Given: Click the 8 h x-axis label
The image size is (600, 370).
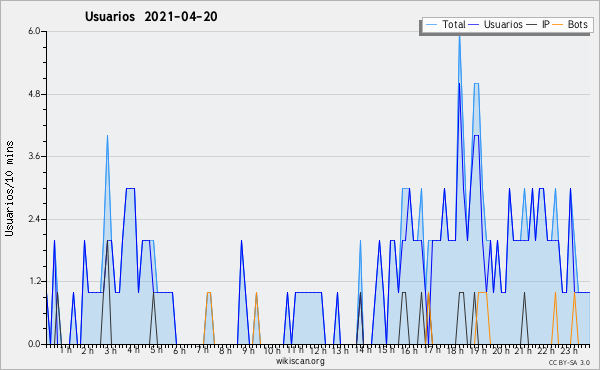Looking at the screenshot, I should click(225, 350).
